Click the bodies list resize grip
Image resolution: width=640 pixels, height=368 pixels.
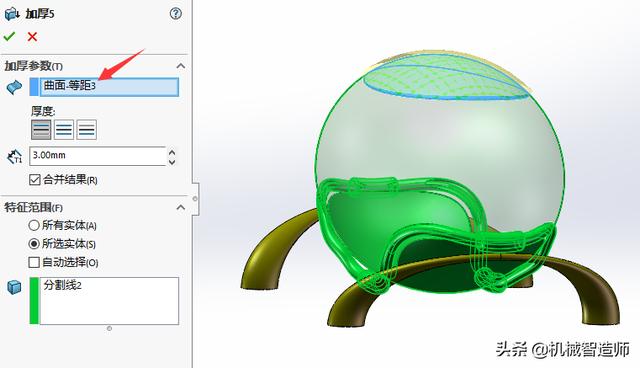109,328
